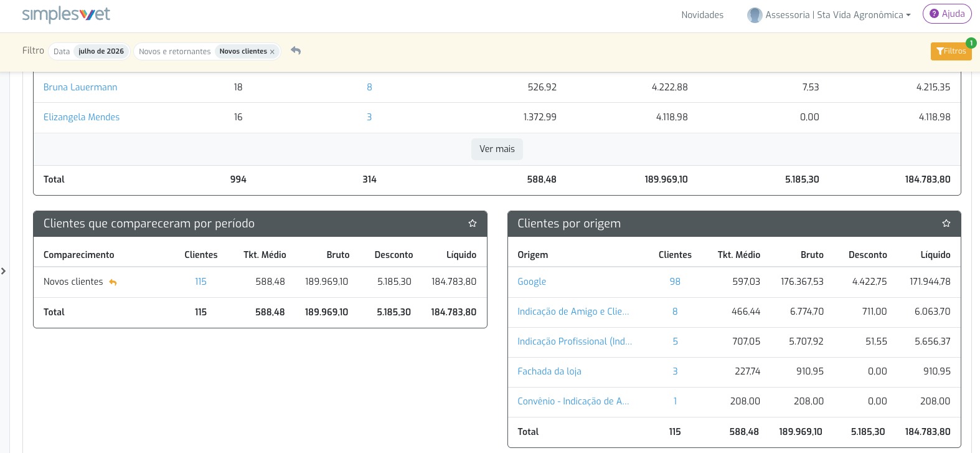980x453 pixels.
Task: Click the Ver mais button
Action: [x=497, y=149]
